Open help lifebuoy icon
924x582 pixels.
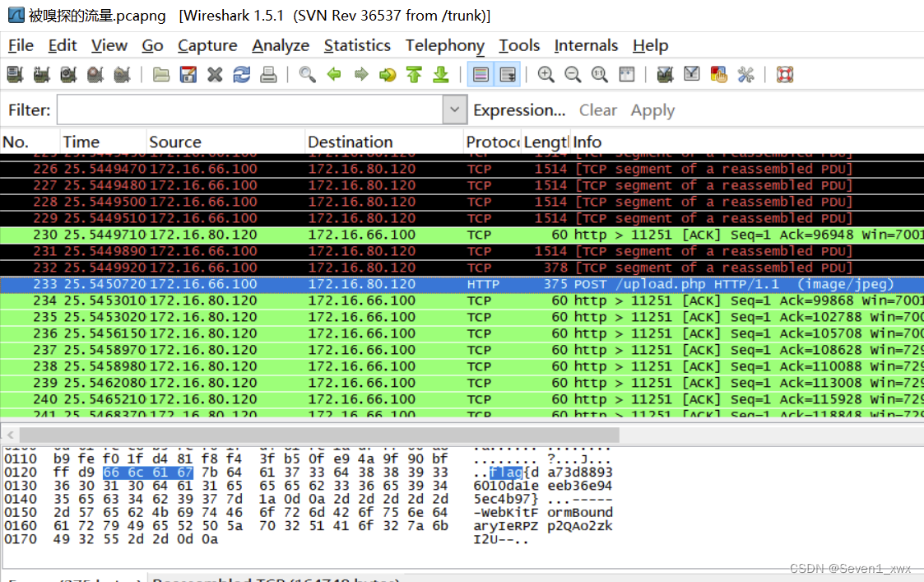point(784,74)
